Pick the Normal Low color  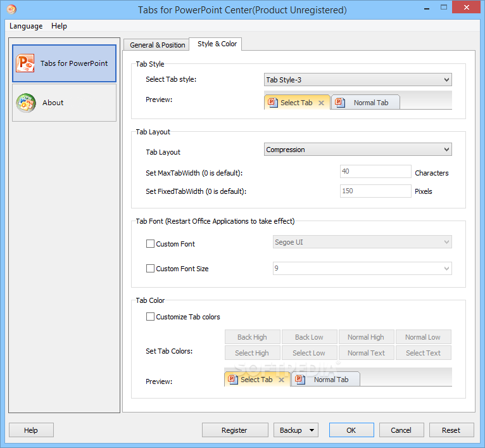[x=423, y=337]
